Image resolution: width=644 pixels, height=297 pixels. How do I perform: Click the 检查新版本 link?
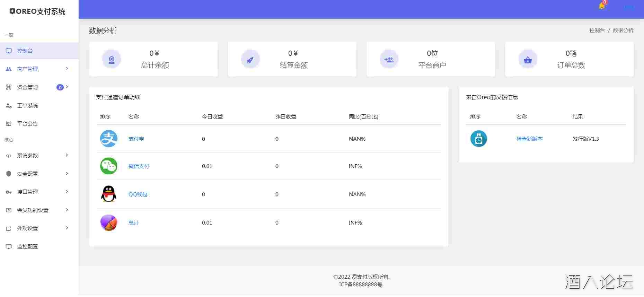[x=529, y=139]
